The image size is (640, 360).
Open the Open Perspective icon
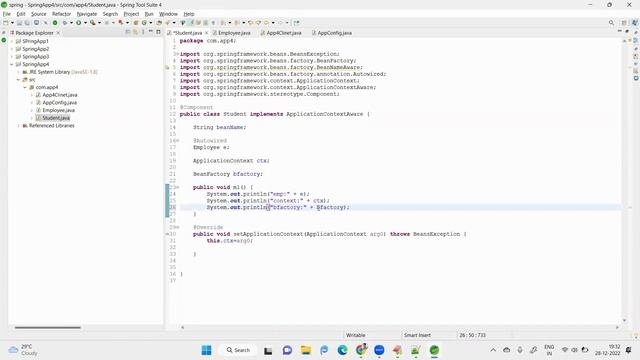point(624,23)
